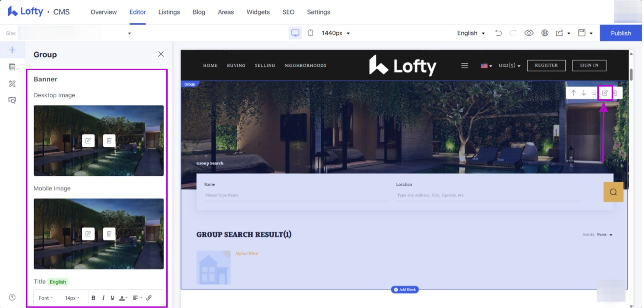Click the Add Block button below the group
644x308 pixels.
tap(405, 289)
